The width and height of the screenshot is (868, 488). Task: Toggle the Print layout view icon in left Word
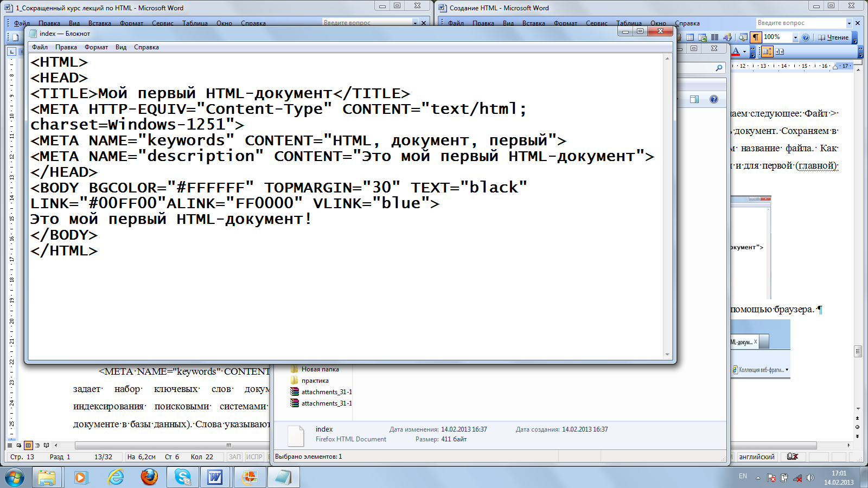tap(28, 445)
